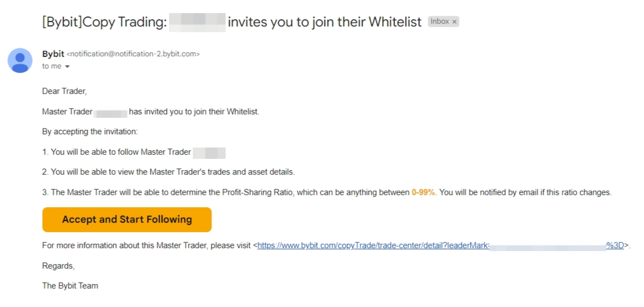Click the blurred name after "Master Trader" in the invitation line
The width and height of the screenshot is (644, 307).
coord(110,113)
